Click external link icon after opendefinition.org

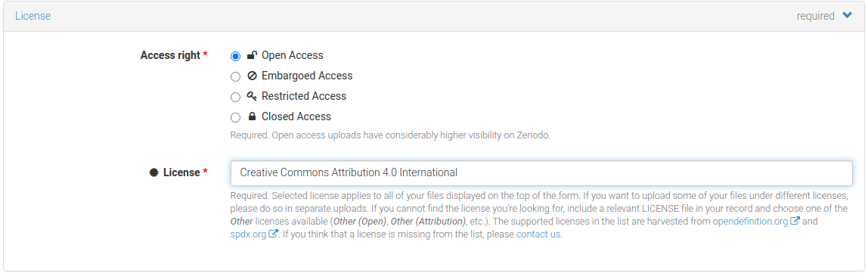(x=795, y=221)
